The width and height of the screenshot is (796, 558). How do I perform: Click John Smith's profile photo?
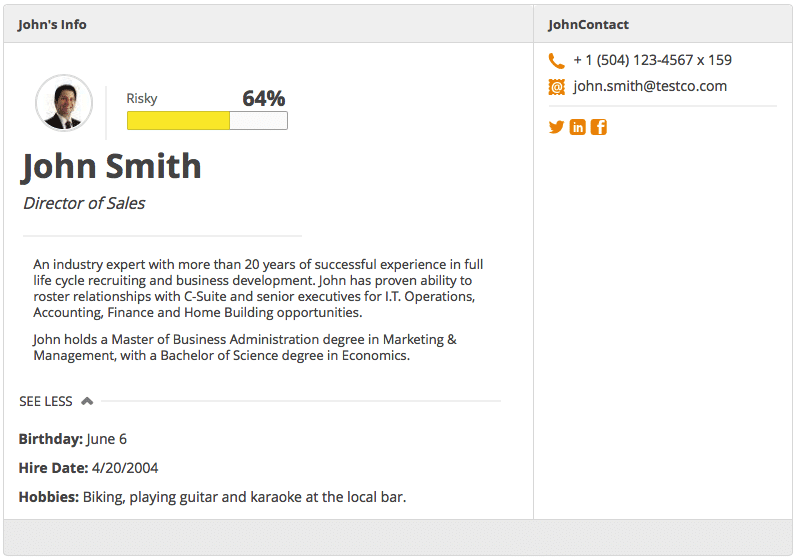(x=64, y=103)
